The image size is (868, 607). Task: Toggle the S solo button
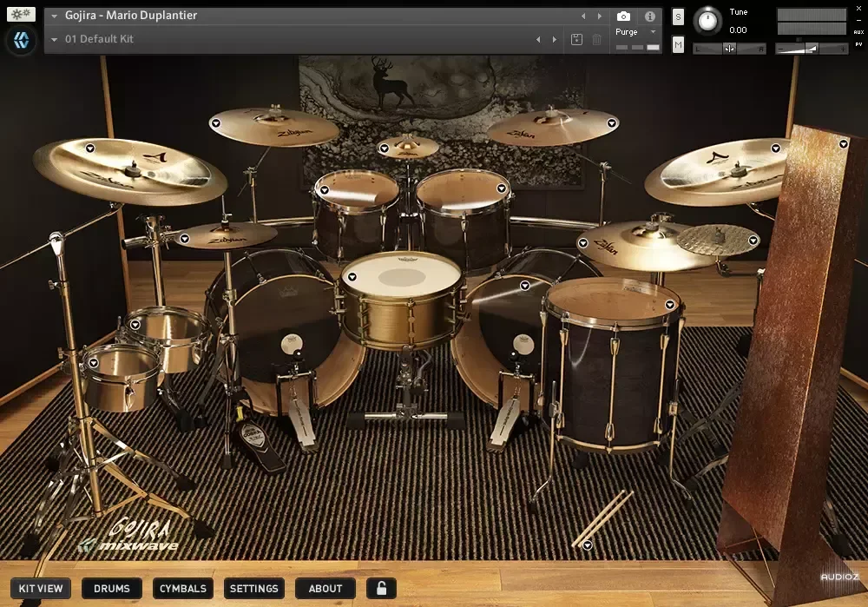coord(678,16)
